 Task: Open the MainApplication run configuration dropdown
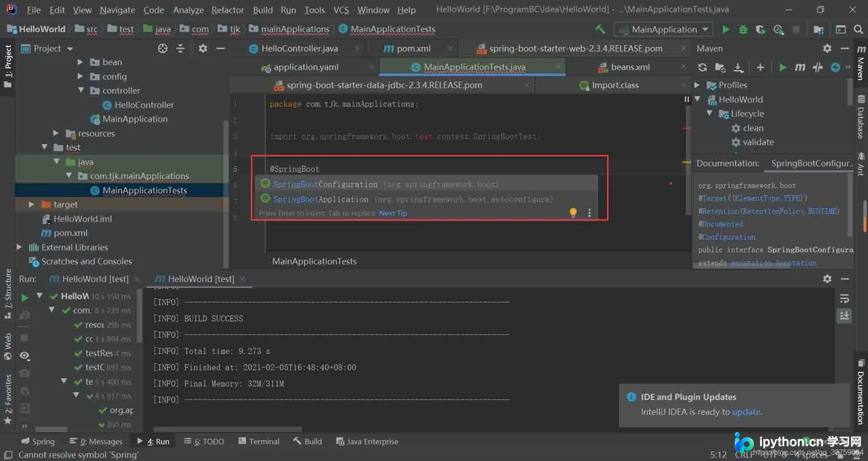pyautogui.click(x=663, y=29)
